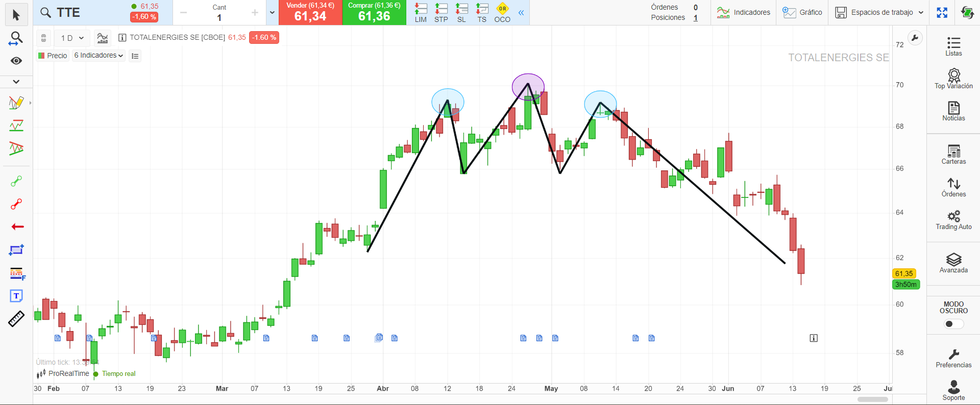Open the Listas panel
The width and height of the screenshot is (980, 405).
[x=953, y=46]
